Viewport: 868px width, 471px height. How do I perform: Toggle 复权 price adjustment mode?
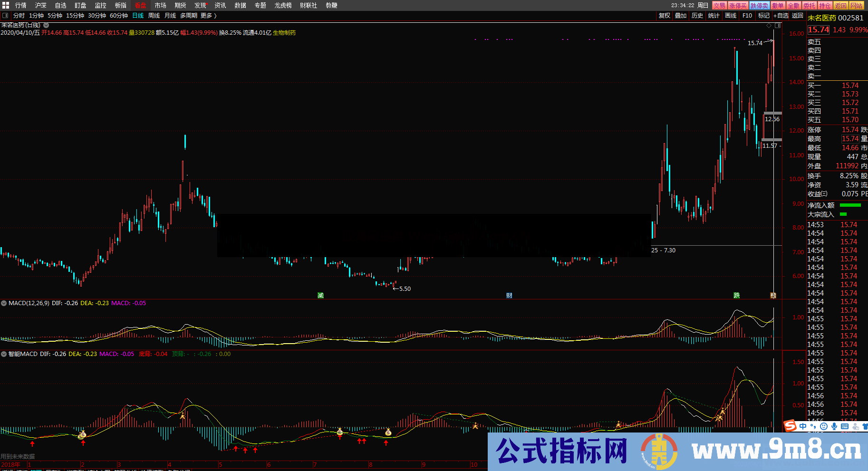click(x=664, y=15)
